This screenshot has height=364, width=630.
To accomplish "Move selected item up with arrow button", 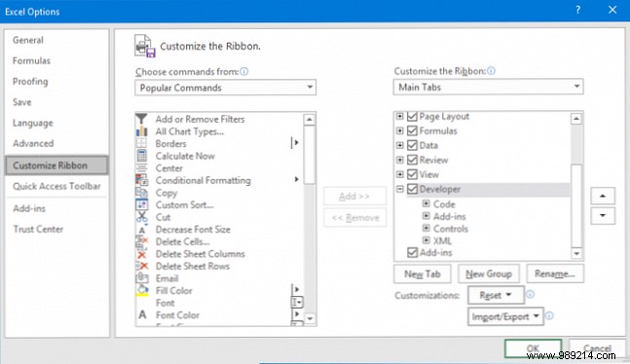I will (x=603, y=196).
